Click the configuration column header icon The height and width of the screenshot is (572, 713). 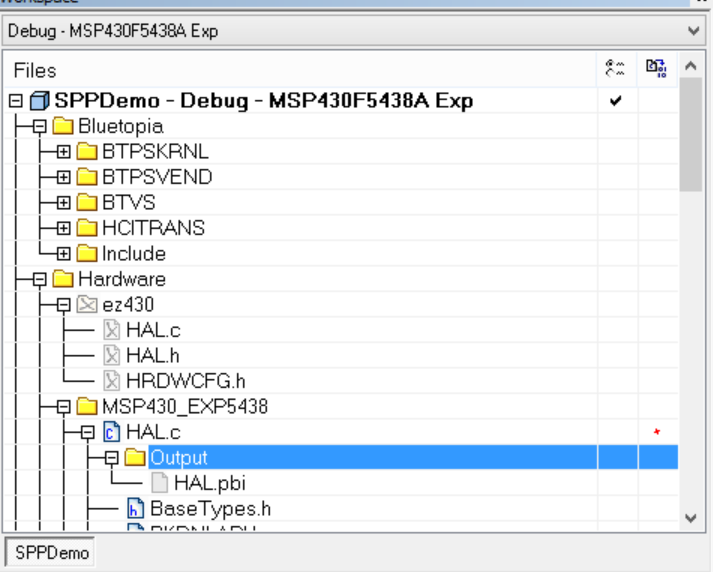(x=615, y=69)
